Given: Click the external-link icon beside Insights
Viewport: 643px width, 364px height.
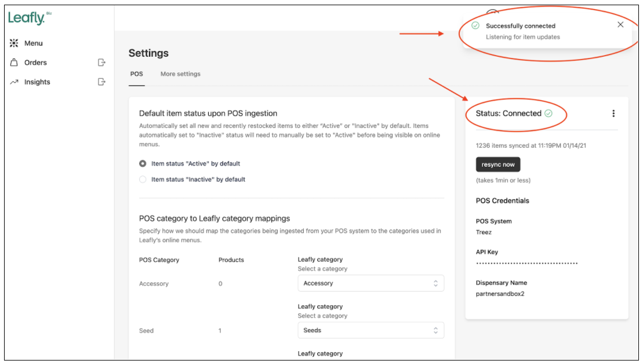Looking at the screenshot, I should pyautogui.click(x=103, y=82).
